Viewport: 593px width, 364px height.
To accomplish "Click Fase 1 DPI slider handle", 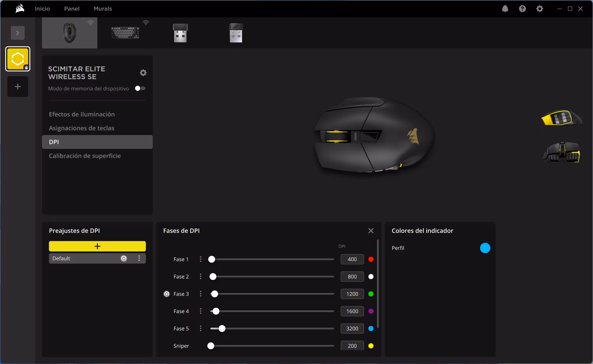I will point(212,259).
